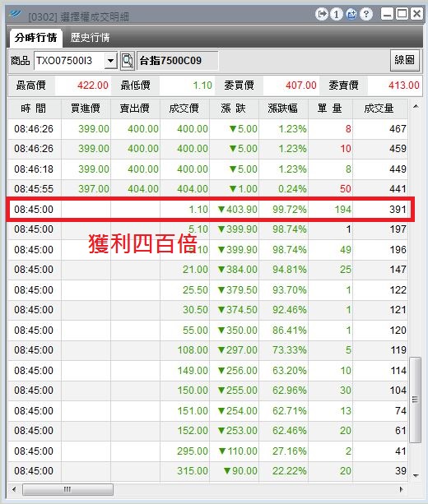
Task: Click the 時間 column header
Action: [34, 109]
